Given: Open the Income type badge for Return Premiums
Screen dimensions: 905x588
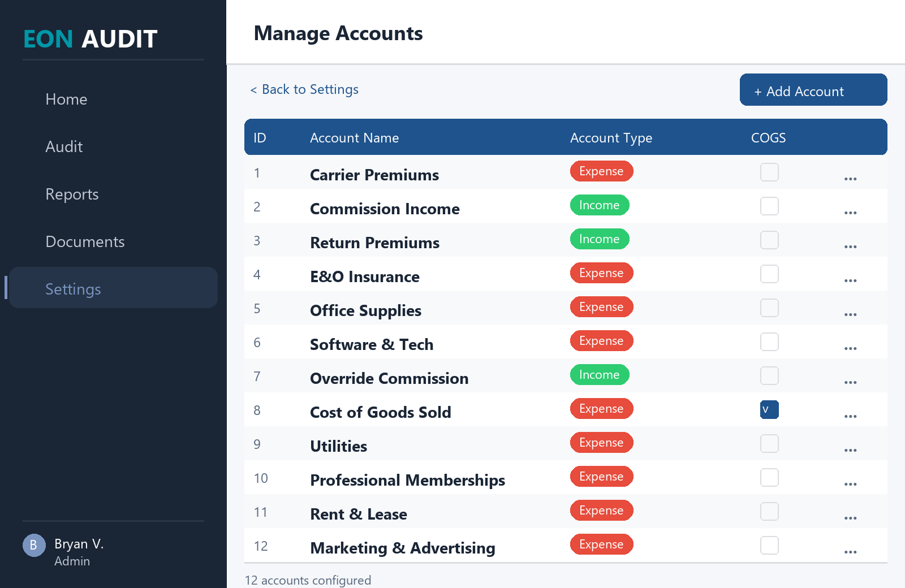Looking at the screenshot, I should coord(600,239).
